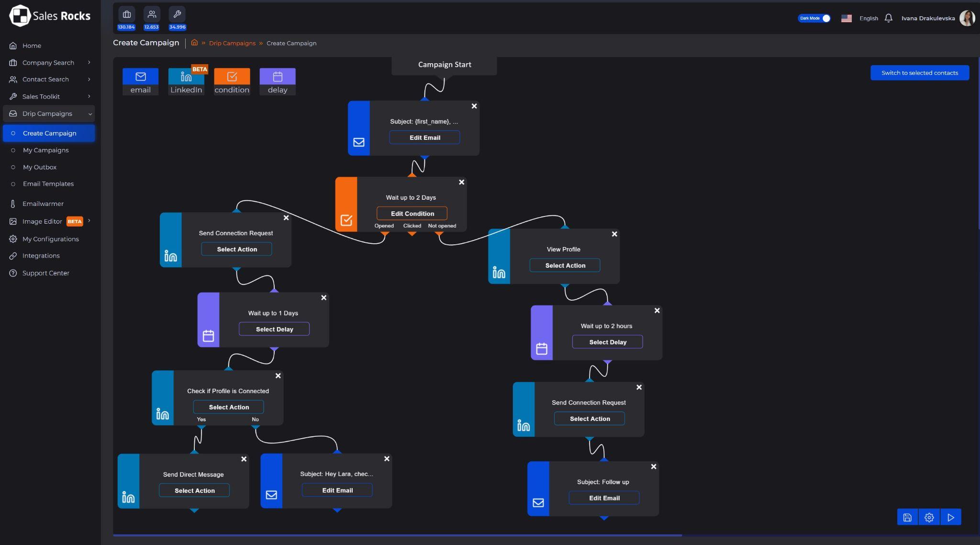Add a LinkedIn node from the toolbox

click(x=186, y=81)
